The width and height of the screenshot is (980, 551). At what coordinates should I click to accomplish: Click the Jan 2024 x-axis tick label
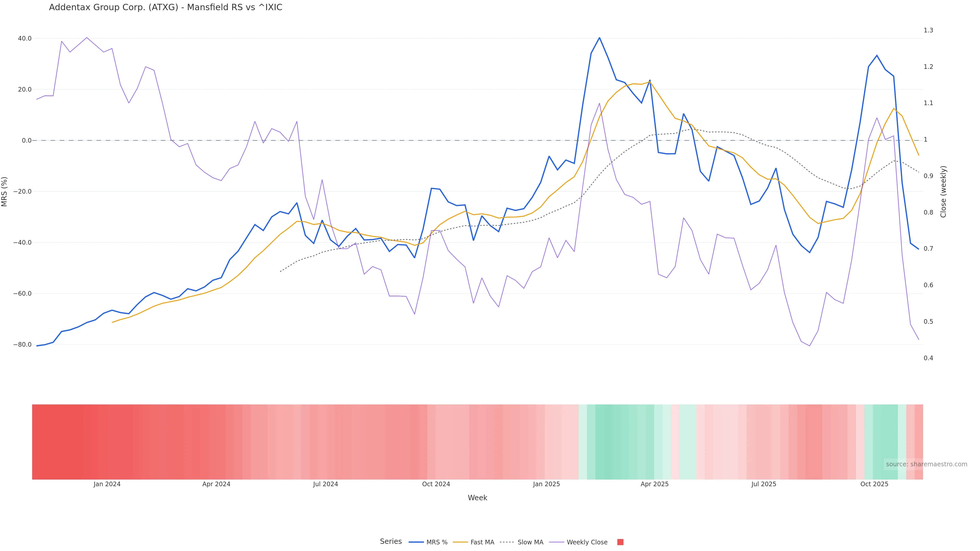(107, 484)
